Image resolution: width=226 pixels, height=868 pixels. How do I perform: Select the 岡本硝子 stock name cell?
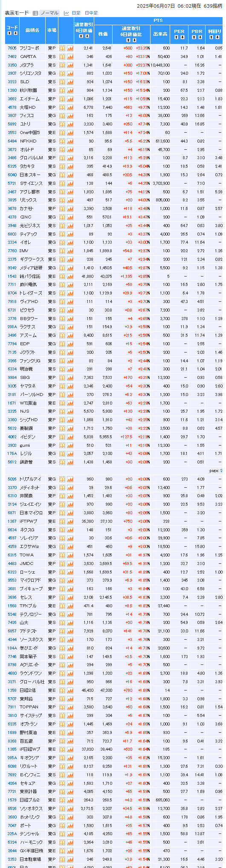pos(32,657)
